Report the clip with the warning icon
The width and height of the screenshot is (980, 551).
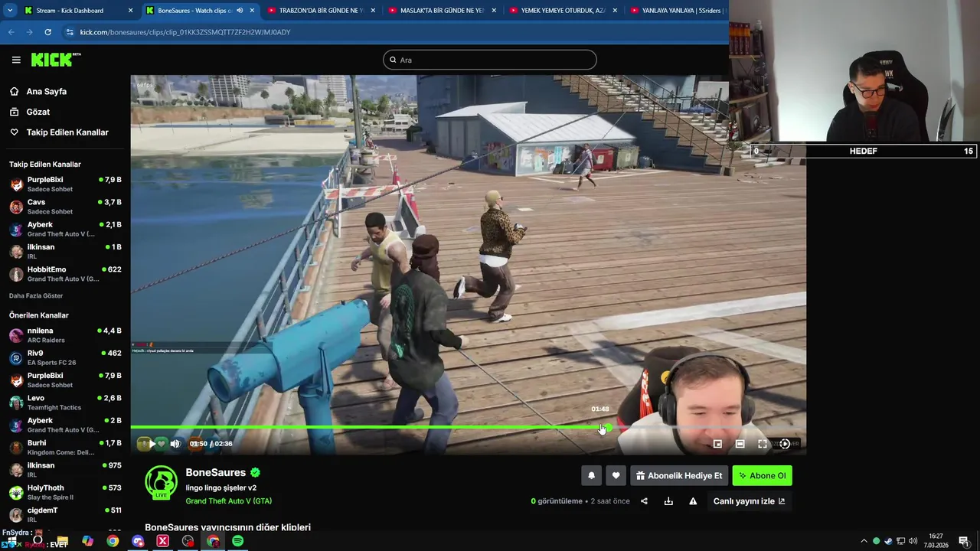tap(693, 501)
